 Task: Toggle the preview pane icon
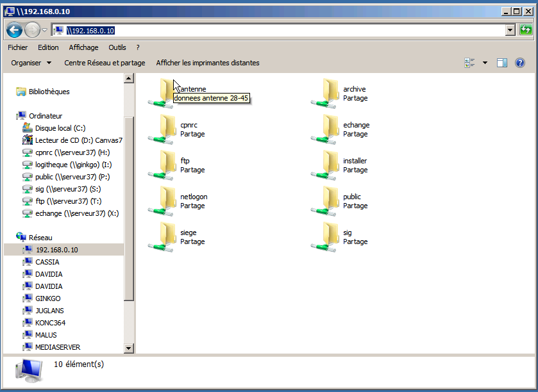pos(502,63)
